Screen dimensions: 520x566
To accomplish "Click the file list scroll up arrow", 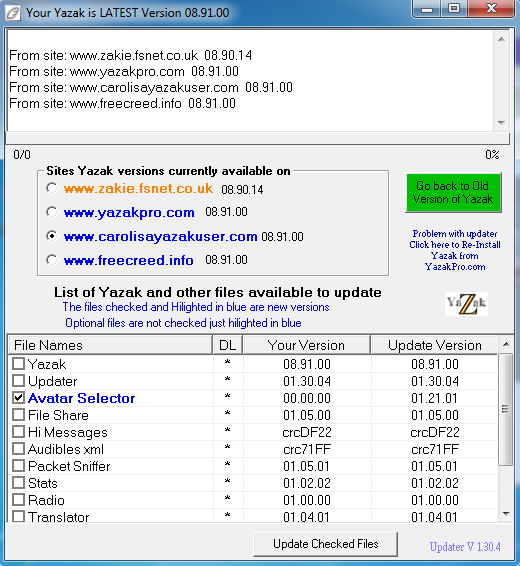I will (x=506, y=344).
